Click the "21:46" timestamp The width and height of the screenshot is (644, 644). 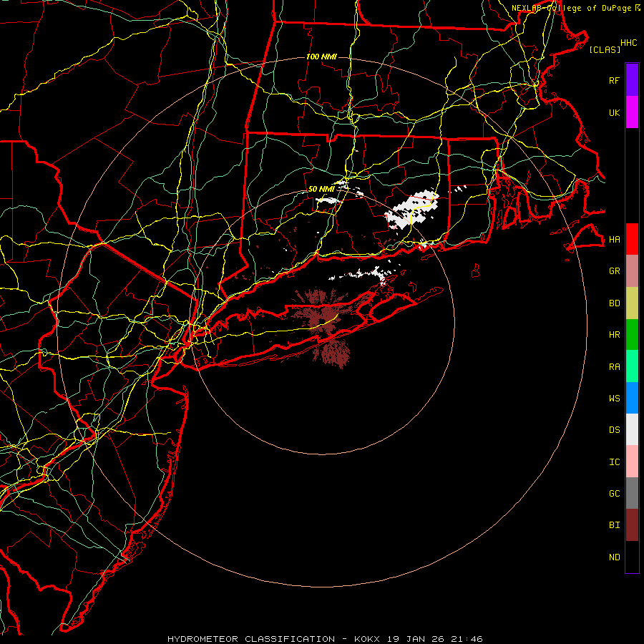(467, 639)
